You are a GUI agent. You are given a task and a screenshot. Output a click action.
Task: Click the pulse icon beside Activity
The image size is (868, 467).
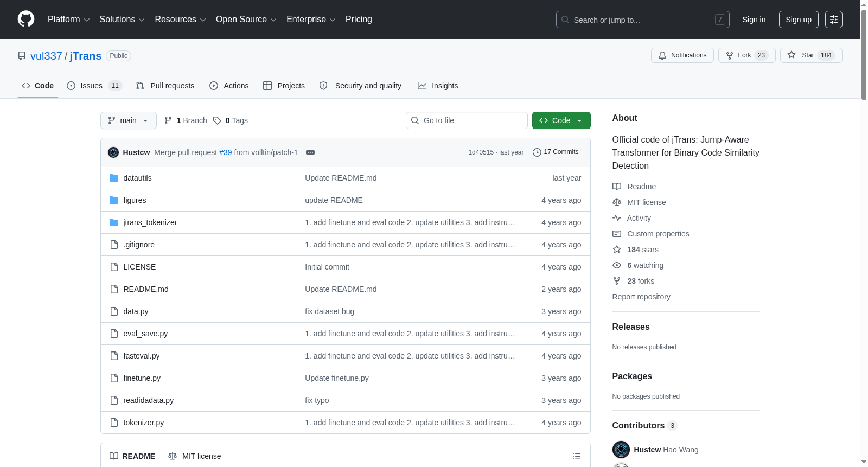tap(617, 218)
